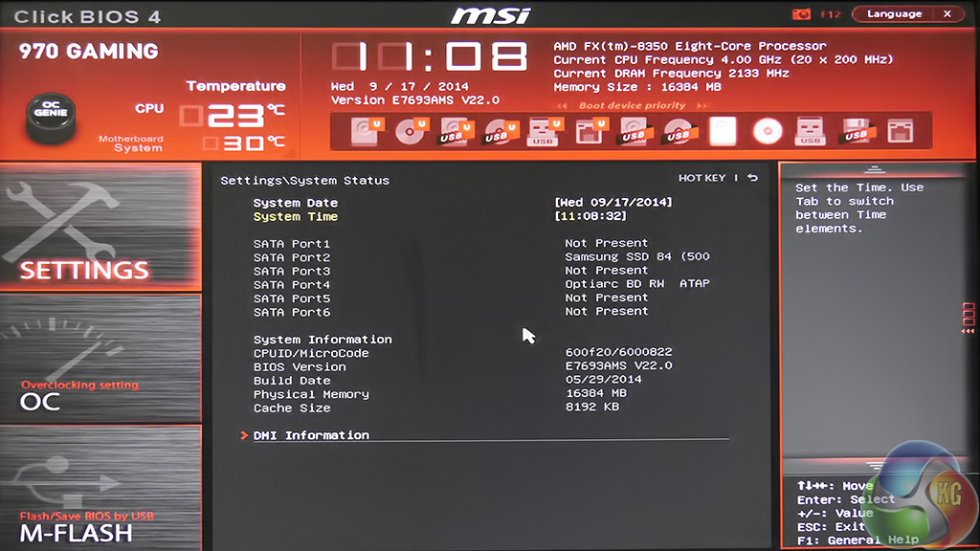The height and width of the screenshot is (551, 980).
Task: Select the SATA Port1 row
Action: tap(481, 244)
